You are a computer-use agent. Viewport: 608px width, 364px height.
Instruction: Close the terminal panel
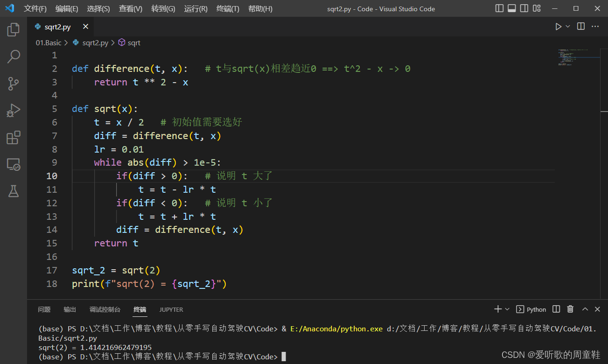598,309
